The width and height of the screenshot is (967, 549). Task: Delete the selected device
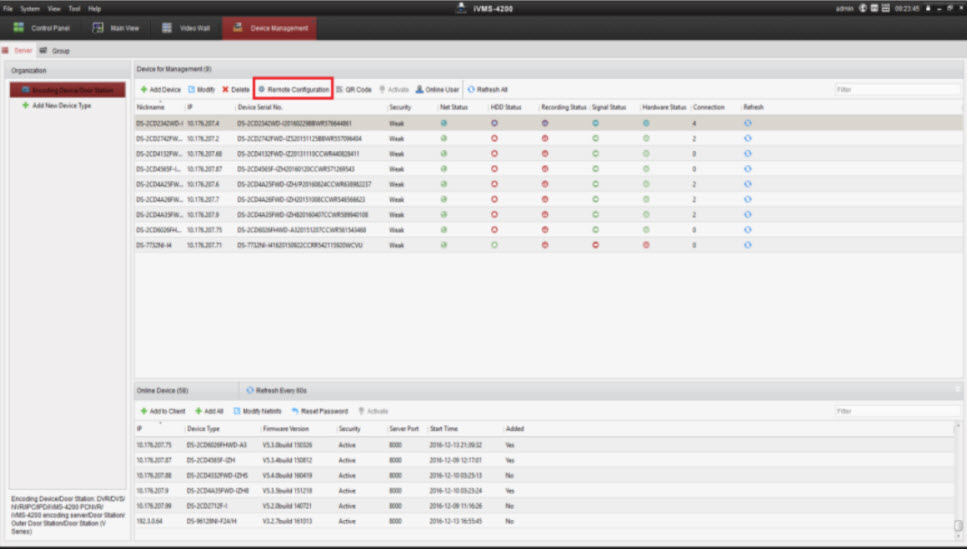coord(236,90)
